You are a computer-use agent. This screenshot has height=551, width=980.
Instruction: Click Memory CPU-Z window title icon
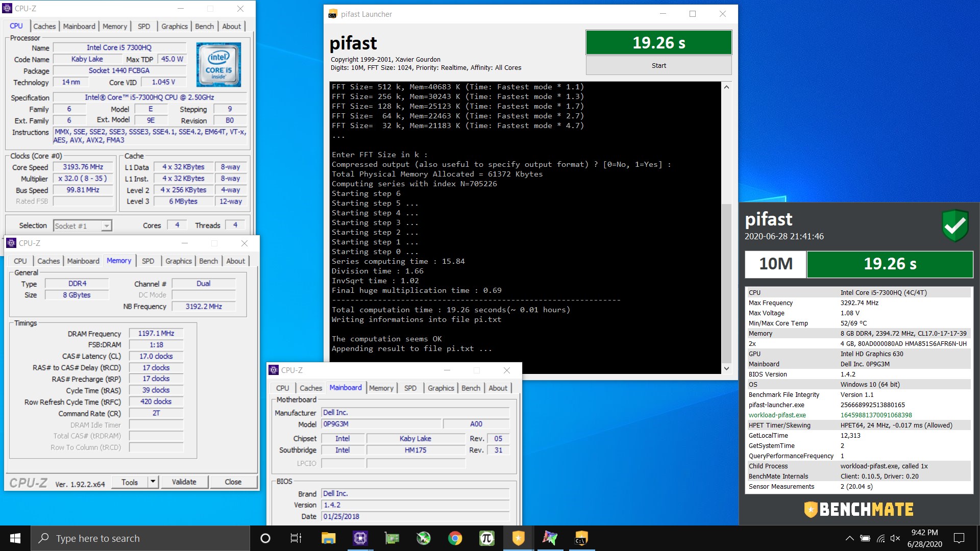coord(11,243)
